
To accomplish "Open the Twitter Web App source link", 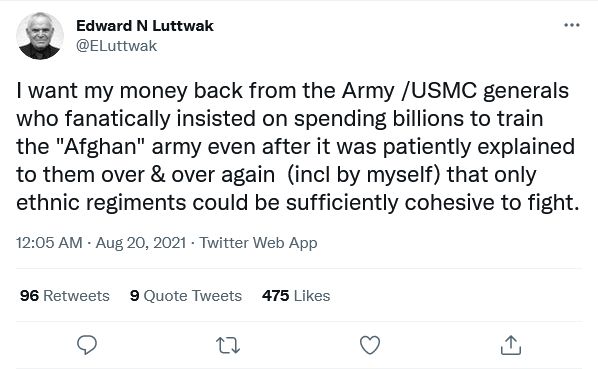I will click(258, 242).
